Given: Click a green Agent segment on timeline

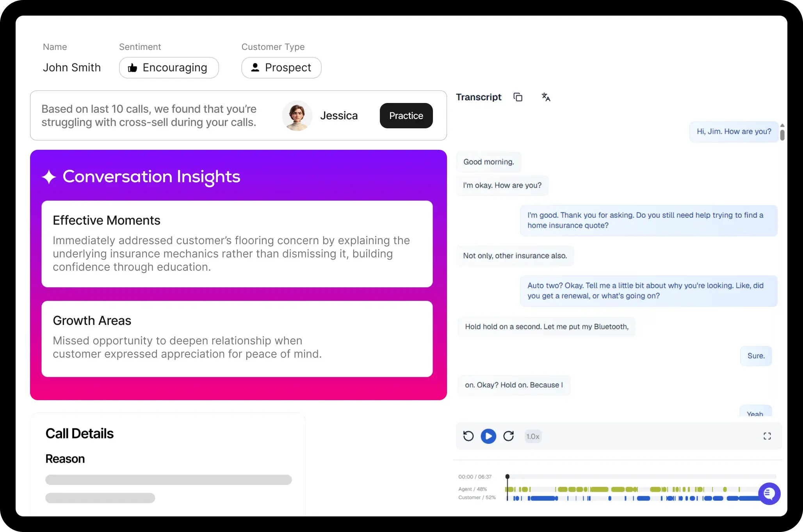Looking at the screenshot, I should [x=599, y=489].
